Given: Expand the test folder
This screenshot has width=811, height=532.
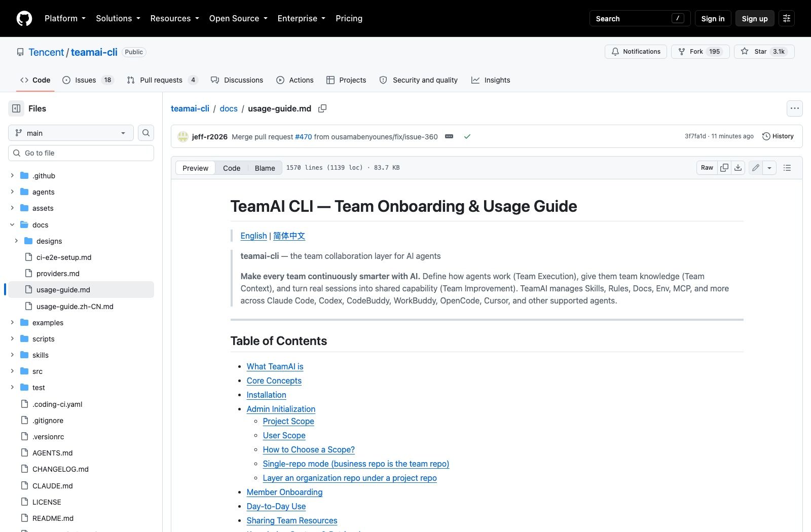Looking at the screenshot, I should (x=12, y=388).
